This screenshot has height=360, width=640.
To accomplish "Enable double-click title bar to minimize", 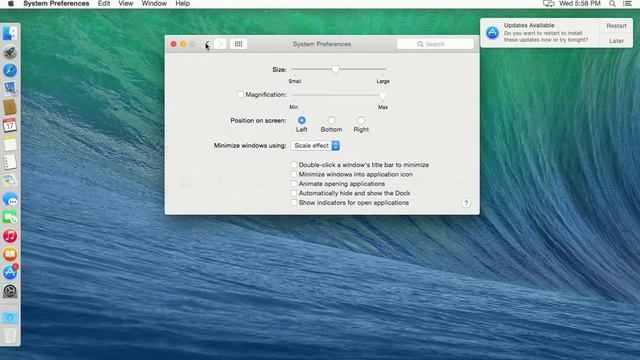I will (x=293, y=165).
